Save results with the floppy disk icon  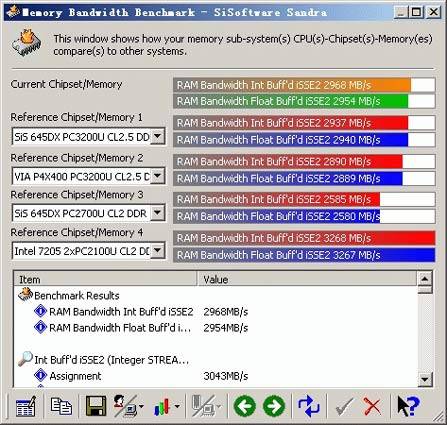[x=96, y=406]
